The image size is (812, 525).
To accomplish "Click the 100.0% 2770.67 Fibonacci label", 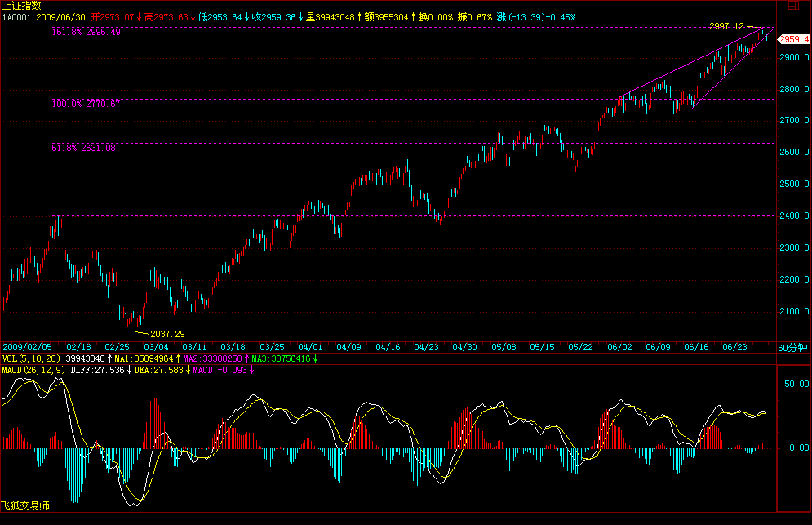I will coord(86,105).
